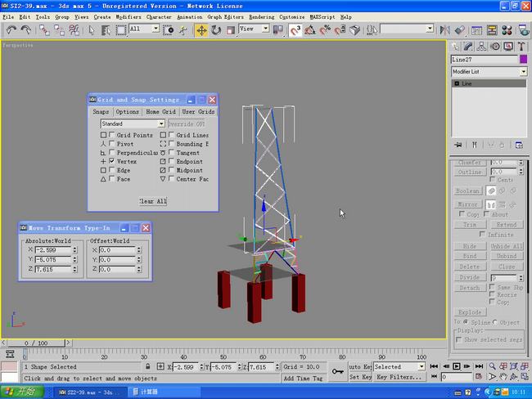Click the Add Time Tag field
Viewport: 532px width, 399px height.
[x=304, y=379]
